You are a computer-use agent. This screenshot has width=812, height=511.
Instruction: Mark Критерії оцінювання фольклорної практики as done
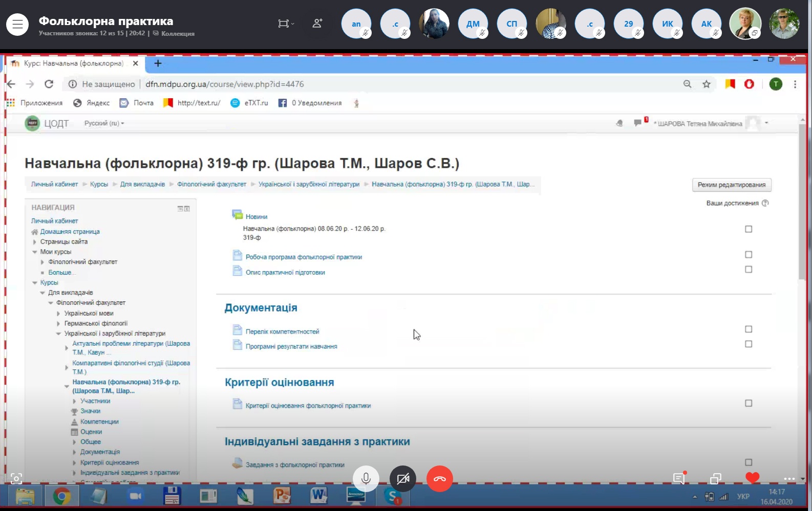(x=749, y=404)
